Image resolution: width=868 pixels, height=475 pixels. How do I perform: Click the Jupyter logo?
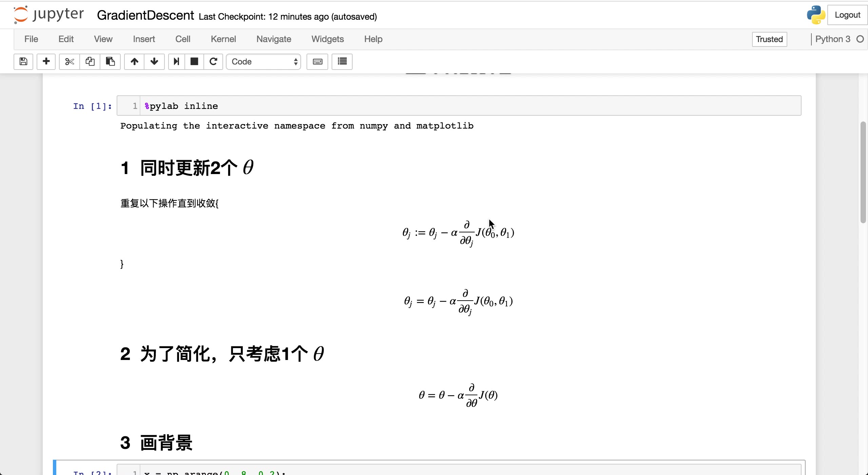[49, 15]
